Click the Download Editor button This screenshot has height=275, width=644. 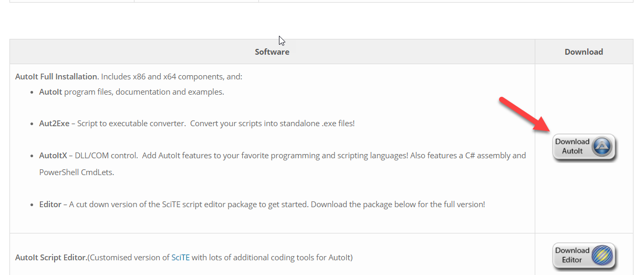584,256
